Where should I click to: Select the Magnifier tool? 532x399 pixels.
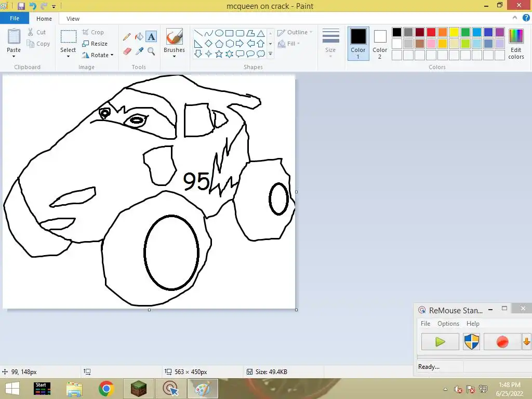coord(151,51)
